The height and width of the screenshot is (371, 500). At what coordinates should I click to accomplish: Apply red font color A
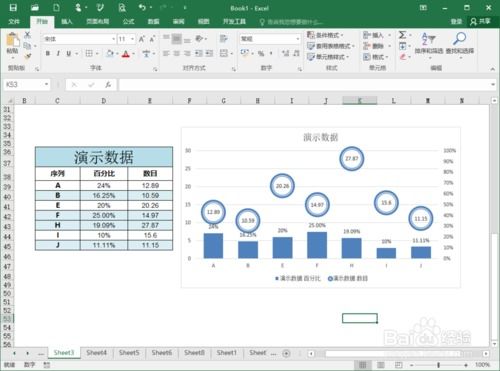coord(126,53)
